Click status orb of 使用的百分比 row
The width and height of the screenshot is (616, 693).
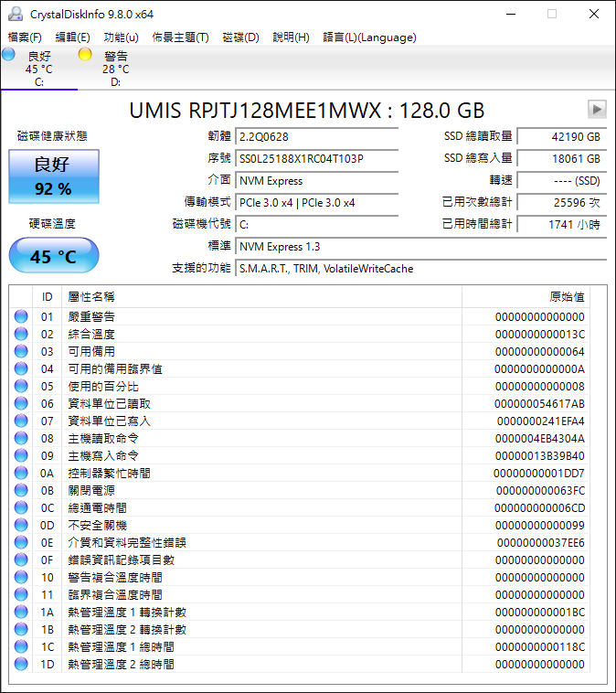pyautogui.click(x=21, y=386)
